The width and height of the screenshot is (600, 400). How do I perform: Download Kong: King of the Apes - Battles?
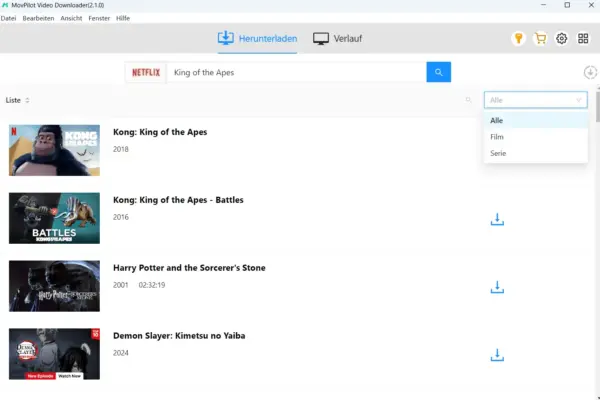point(497,219)
